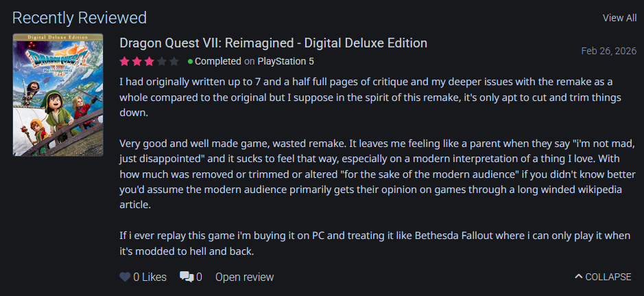Click the Open review link

(x=244, y=277)
